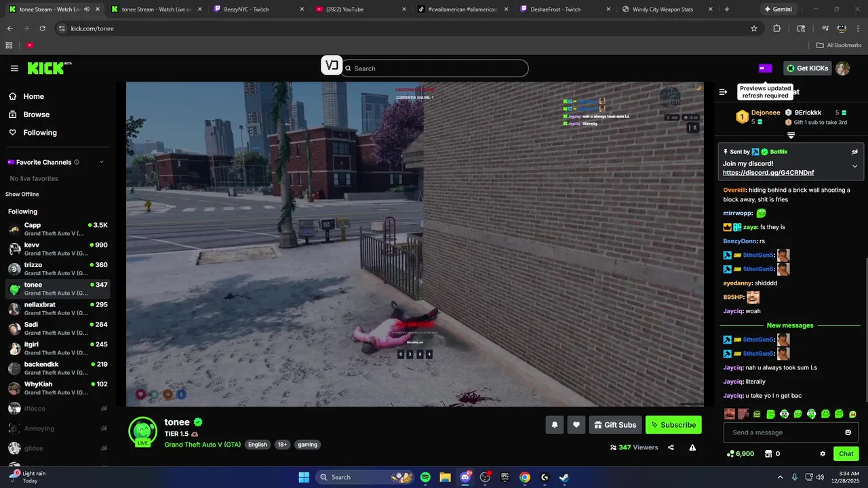The height and width of the screenshot is (488, 868).
Task: Click the stream video player
Action: (x=415, y=244)
